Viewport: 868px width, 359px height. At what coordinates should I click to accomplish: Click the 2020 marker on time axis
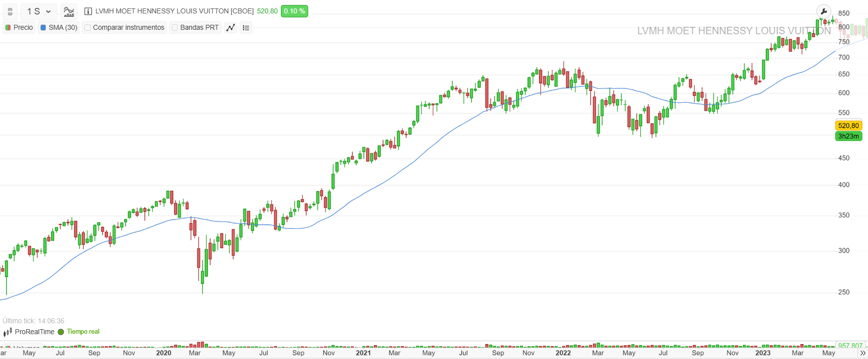[164, 353]
